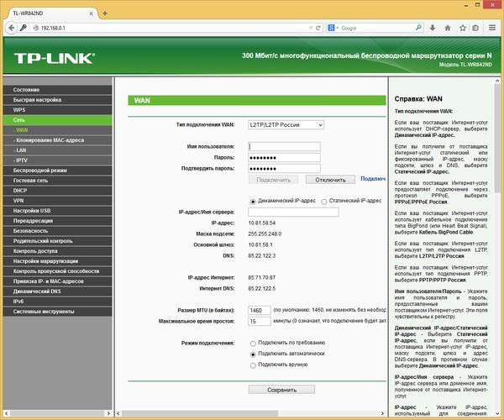Click the MTU size field showing 1460
The image size is (504, 420).
click(x=260, y=310)
